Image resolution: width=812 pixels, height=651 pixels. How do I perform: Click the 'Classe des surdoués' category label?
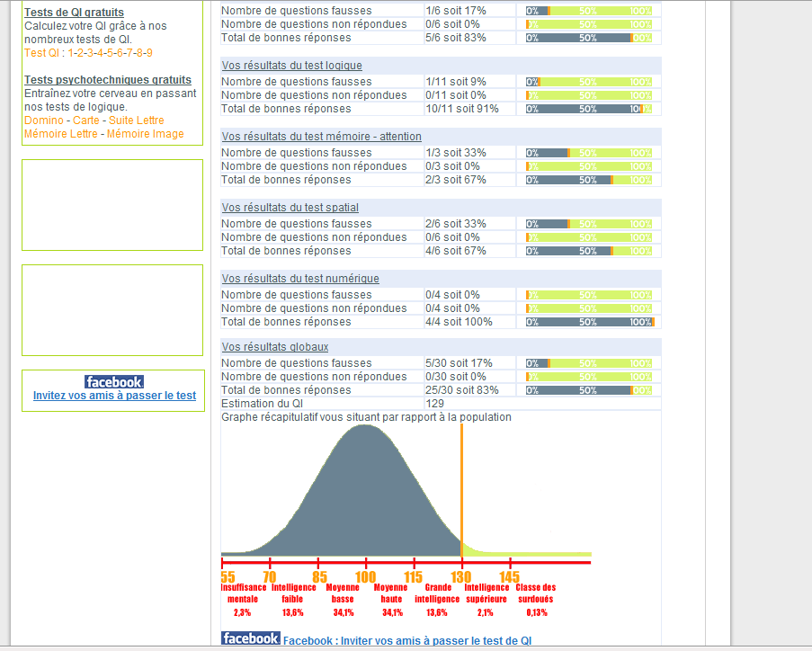536,593
